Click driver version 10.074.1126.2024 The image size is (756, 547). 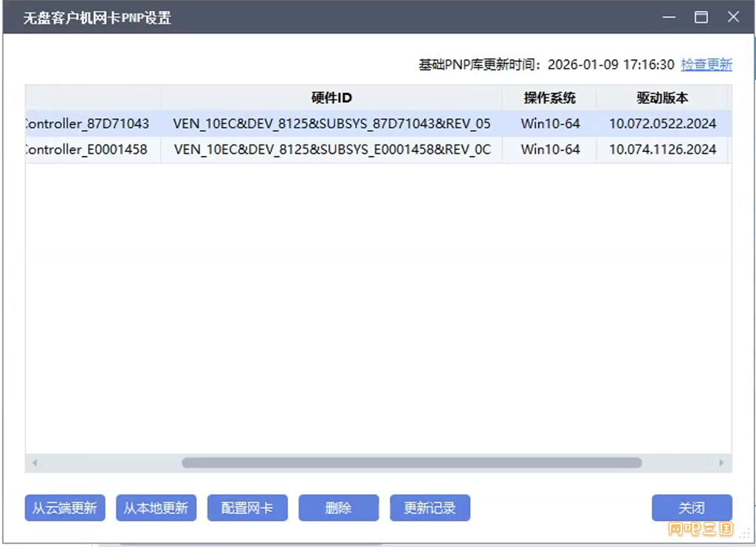coord(662,150)
